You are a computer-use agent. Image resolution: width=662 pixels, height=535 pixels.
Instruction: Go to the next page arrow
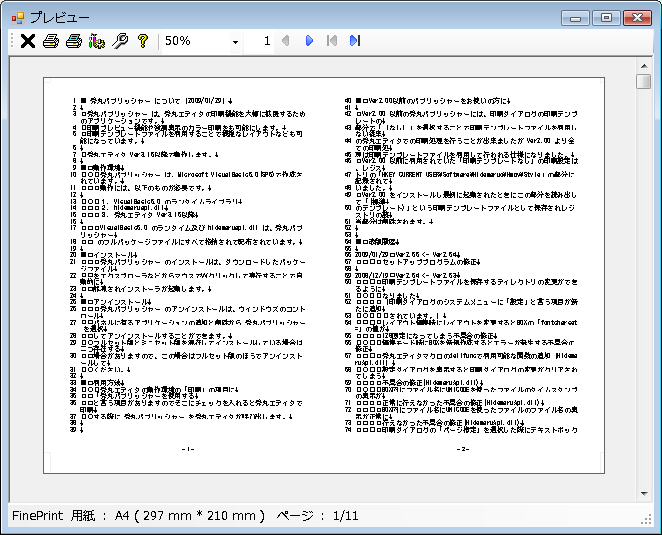pos(309,41)
